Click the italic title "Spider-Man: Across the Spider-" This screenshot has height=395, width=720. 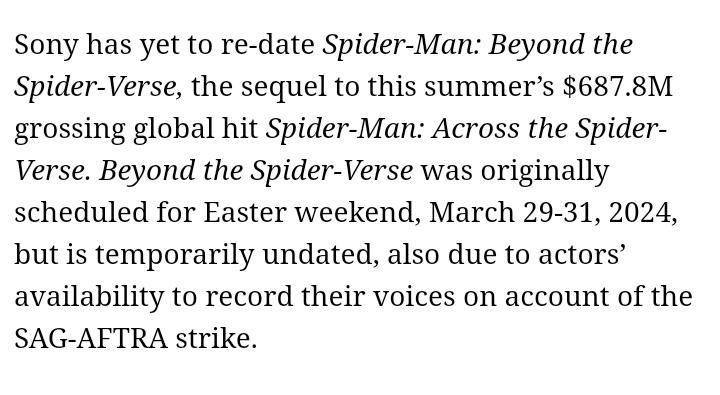coord(466,128)
